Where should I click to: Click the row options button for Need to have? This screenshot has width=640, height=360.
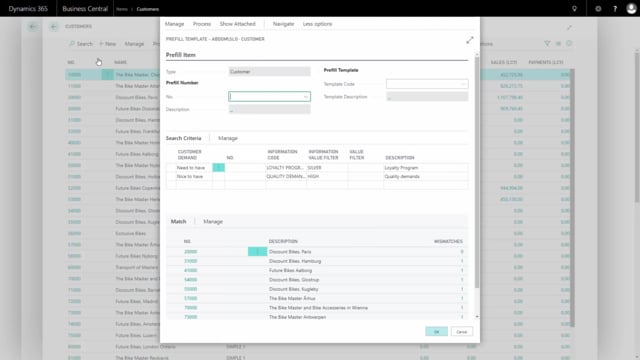pos(218,167)
